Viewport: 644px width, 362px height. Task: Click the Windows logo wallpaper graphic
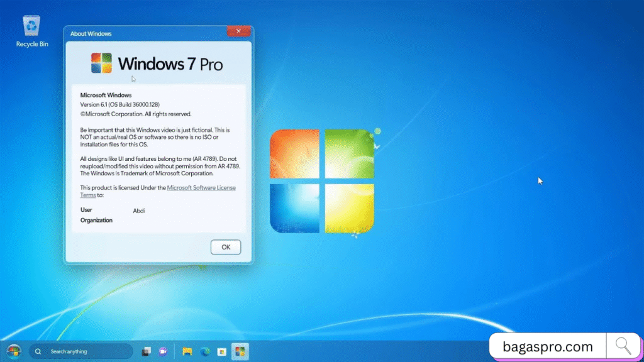(x=322, y=181)
